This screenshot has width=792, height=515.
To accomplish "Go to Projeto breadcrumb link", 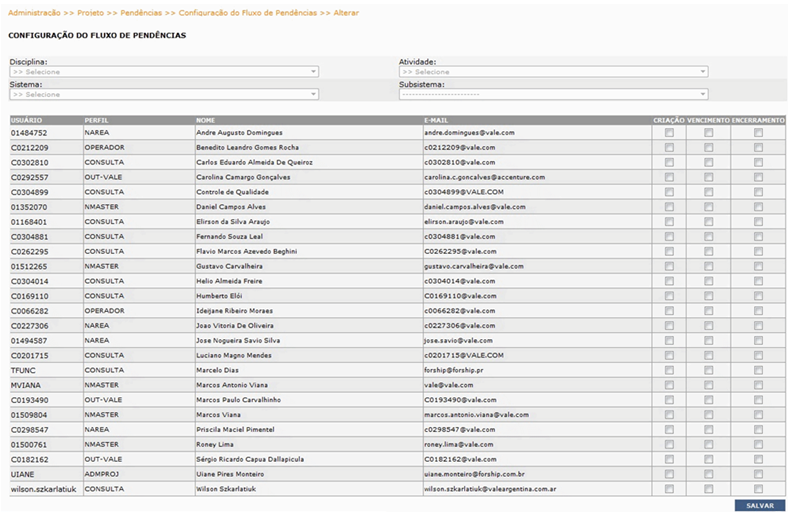I will point(90,13).
